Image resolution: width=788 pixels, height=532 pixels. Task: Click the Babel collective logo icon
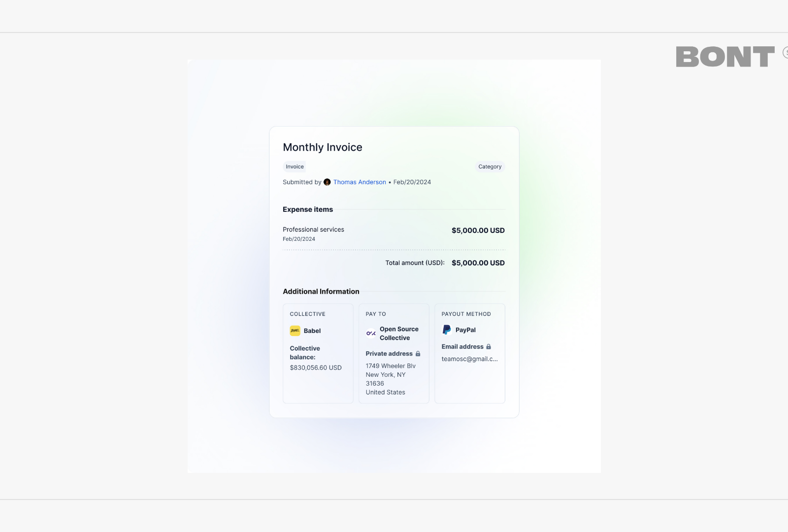(x=295, y=331)
